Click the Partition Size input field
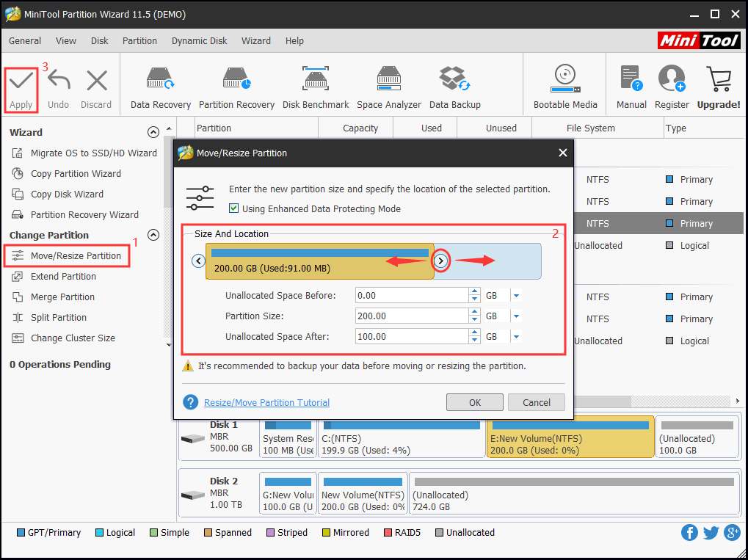The image size is (748, 560). click(x=412, y=316)
